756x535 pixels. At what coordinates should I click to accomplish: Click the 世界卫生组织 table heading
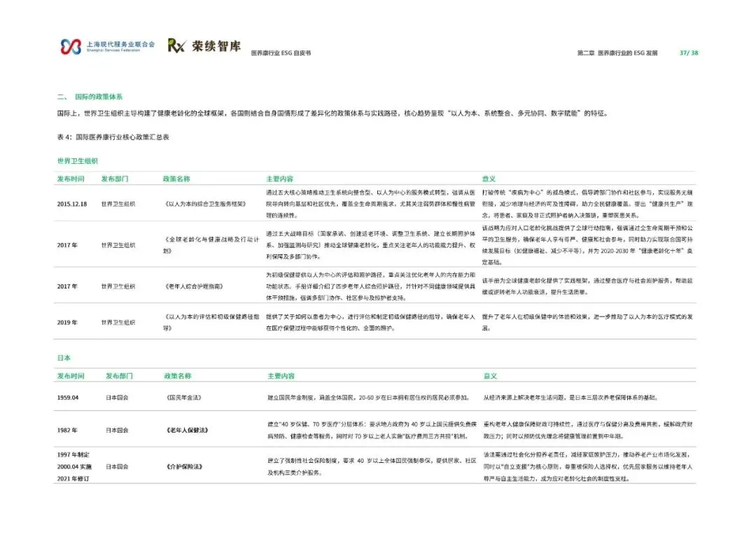tap(77, 160)
